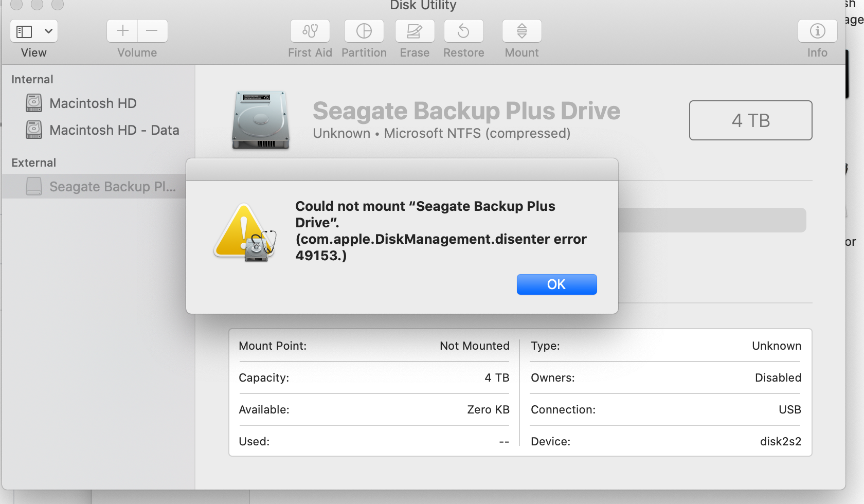Click the add volume plus button
This screenshot has width=864, height=504.
point(122,31)
